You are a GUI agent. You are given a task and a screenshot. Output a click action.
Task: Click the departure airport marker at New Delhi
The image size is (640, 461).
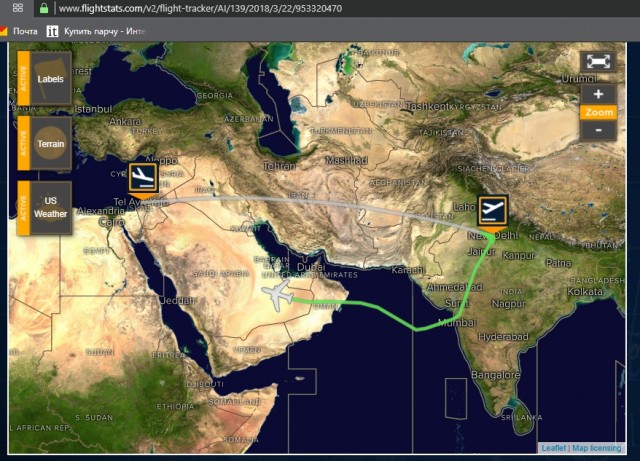(491, 209)
